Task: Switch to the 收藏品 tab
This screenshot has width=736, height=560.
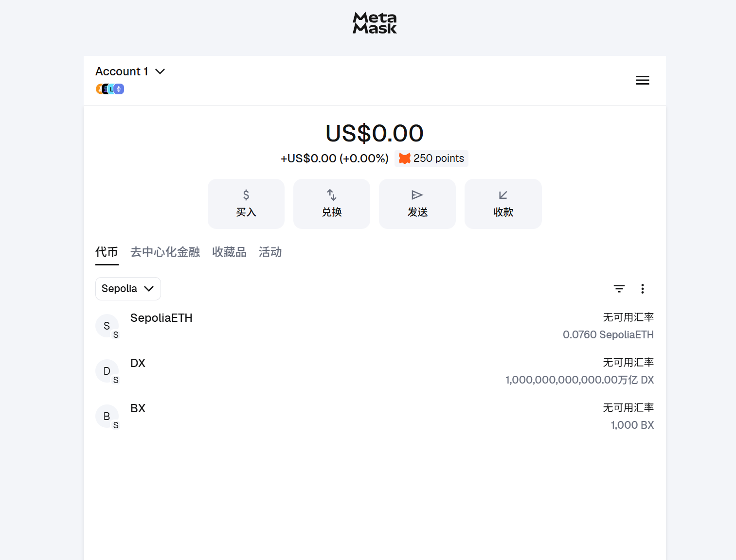Action: 229,252
